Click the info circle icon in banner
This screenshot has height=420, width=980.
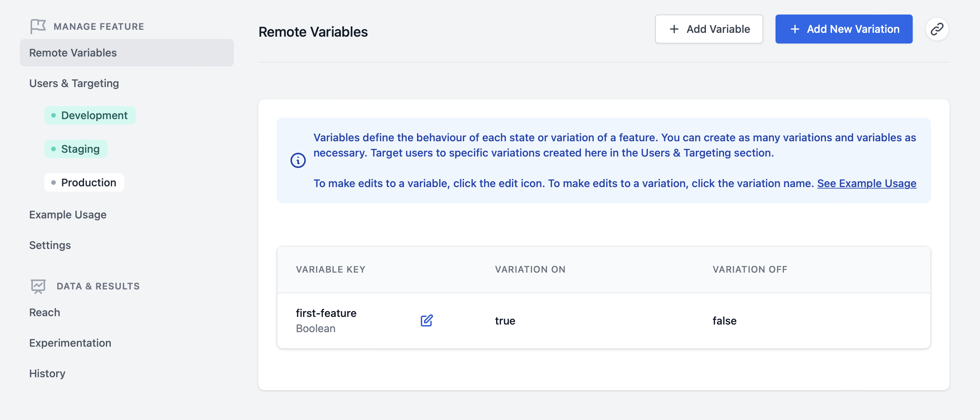[298, 160]
